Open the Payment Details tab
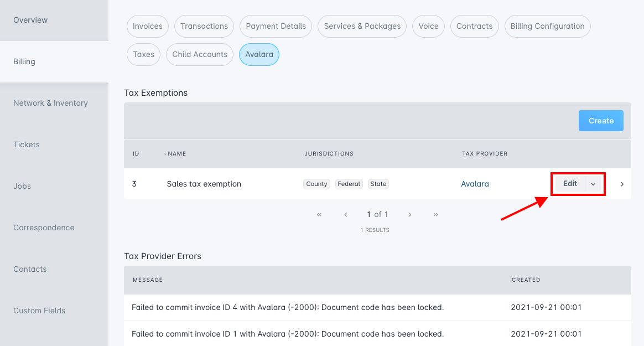 [276, 27]
